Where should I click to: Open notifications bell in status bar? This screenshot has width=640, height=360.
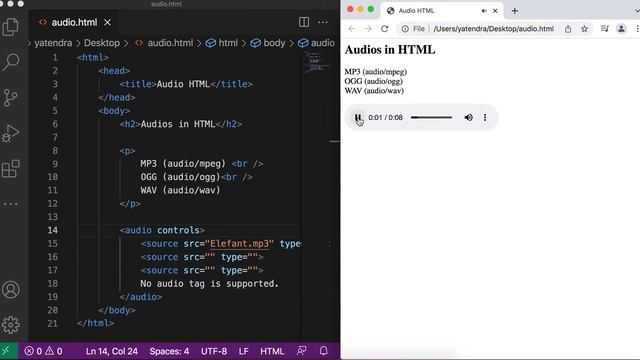point(323,351)
